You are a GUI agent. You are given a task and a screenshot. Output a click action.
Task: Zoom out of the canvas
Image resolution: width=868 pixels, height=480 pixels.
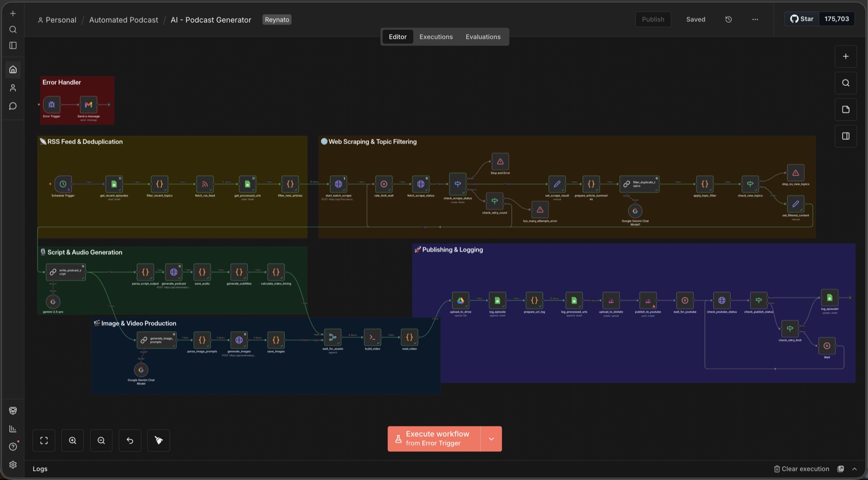point(101,440)
